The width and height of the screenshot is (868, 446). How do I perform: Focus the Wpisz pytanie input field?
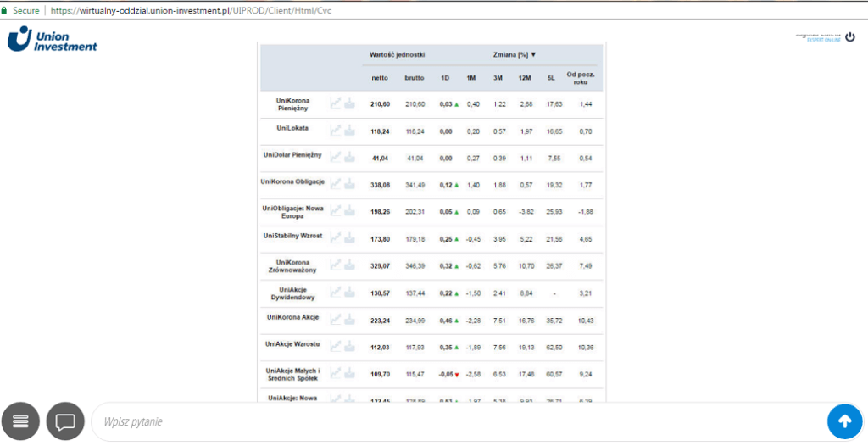pyautogui.click(x=458, y=421)
